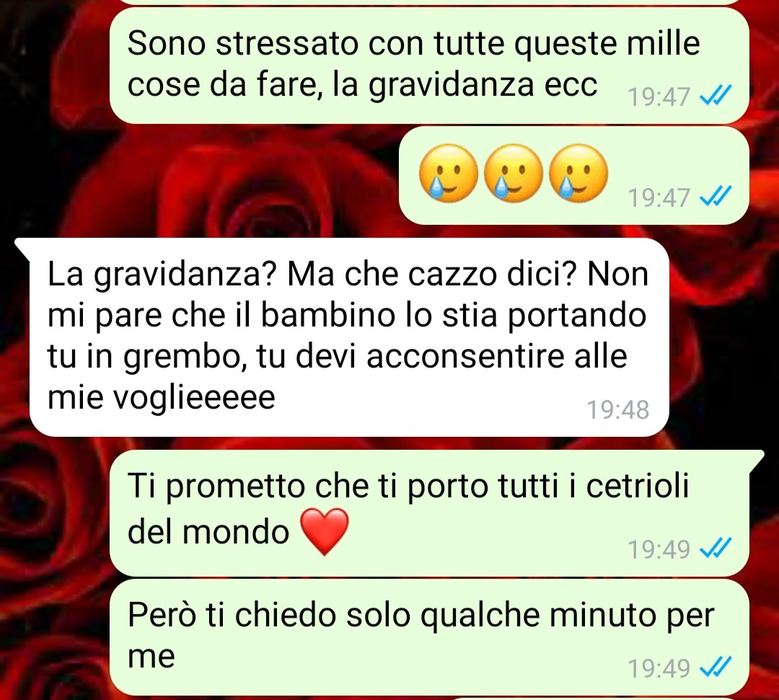Tap blue read ticks on 'Sono stressato' message
The height and width of the screenshot is (700, 779).
716,95
